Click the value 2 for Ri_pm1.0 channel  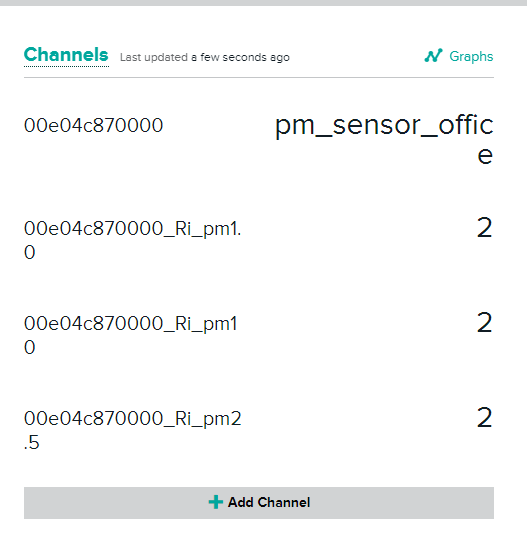coord(485,228)
